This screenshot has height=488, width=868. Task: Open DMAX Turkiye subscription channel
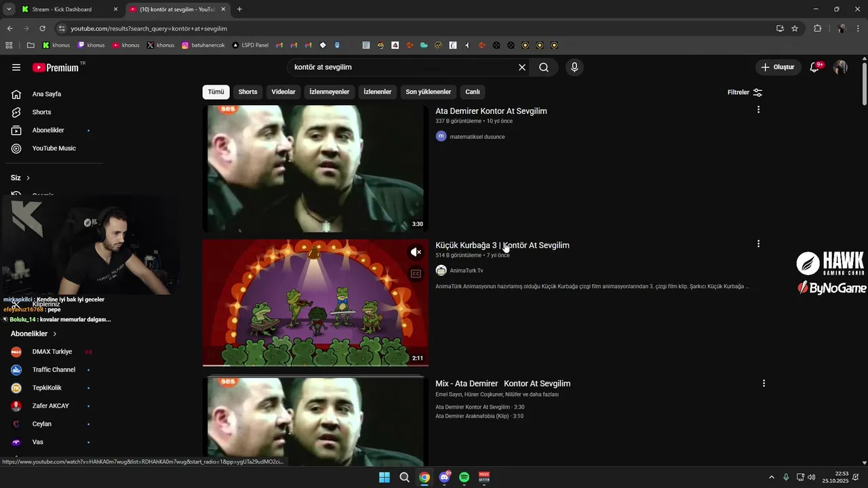(x=53, y=352)
